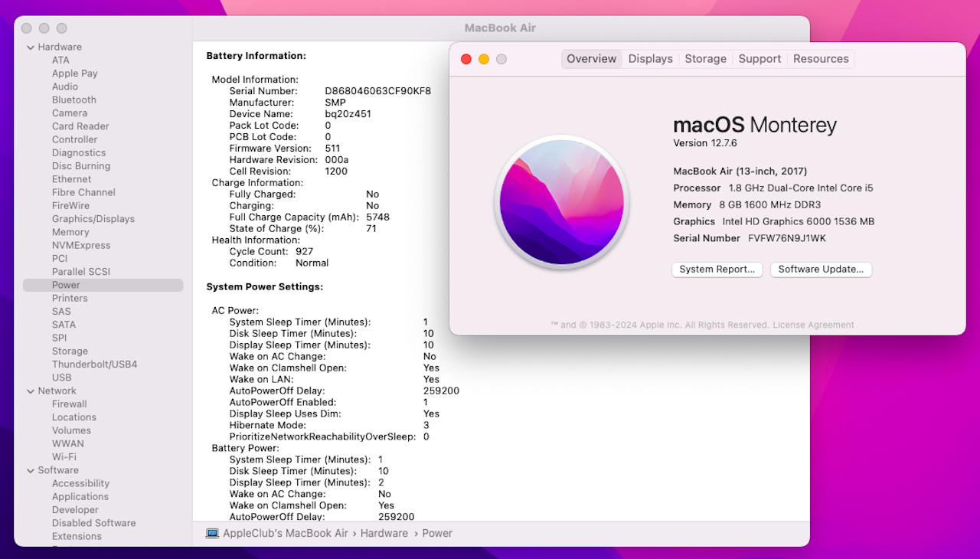Image resolution: width=980 pixels, height=559 pixels.
Task: Click the Cycle Count value 927
Action: (x=304, y=251)
